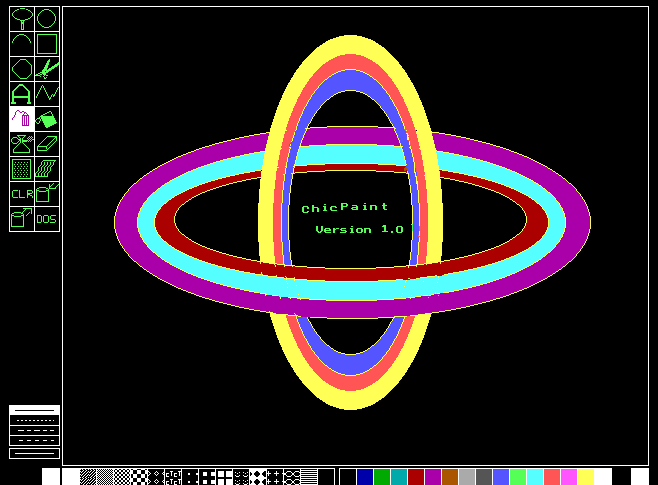This screenshot has width=658, height=485.
Task: Activate the spray can airbrush tool
Action: point(22,144)
